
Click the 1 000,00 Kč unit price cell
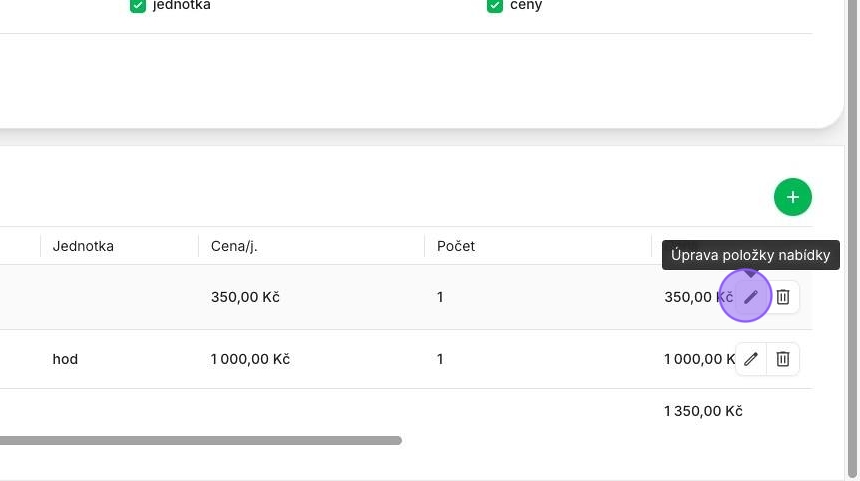pos(250,359)
